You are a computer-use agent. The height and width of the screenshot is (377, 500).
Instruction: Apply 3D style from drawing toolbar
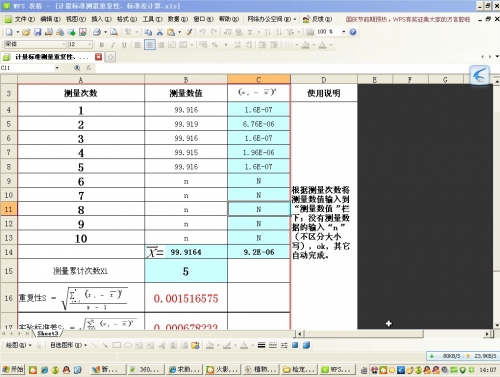click(x=306, y=345)
